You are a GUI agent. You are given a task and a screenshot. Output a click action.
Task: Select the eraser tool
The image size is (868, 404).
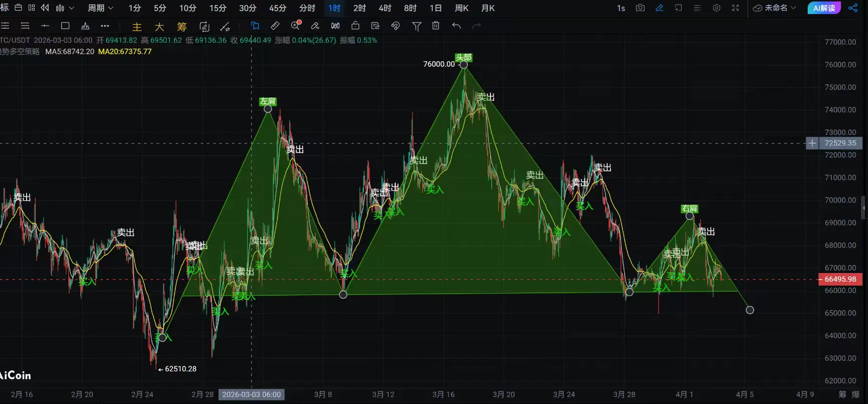click(315, 26)
